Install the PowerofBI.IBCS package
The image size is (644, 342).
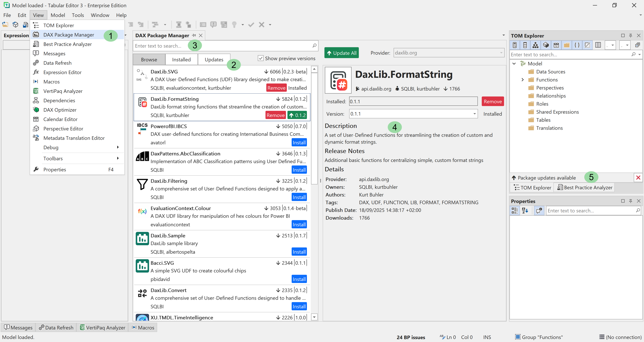point(299,142)
